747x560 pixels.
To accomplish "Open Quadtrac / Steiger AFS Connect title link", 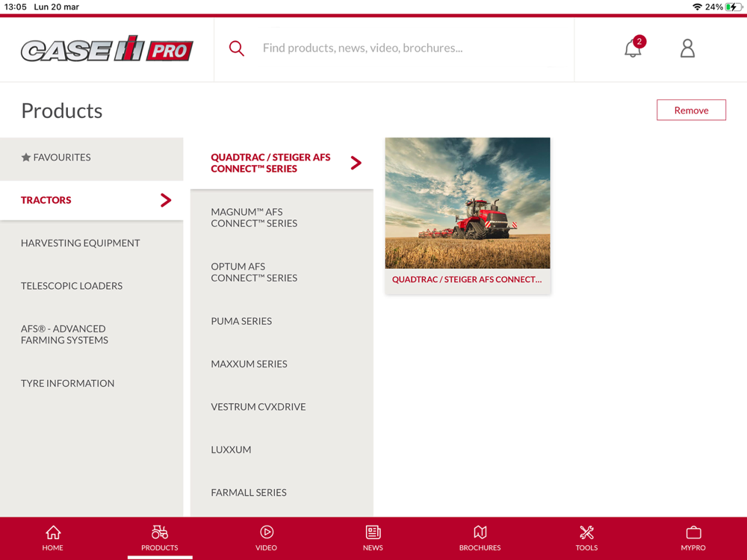I will [467, 279].
